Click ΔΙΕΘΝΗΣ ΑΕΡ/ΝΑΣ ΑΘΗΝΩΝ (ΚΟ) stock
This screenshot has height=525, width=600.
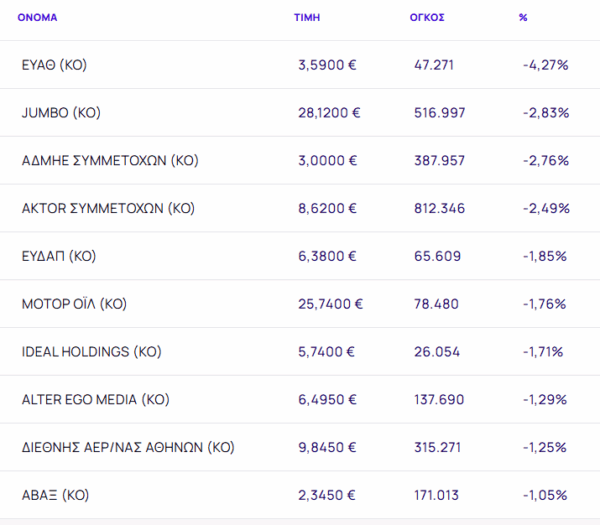(127, 447)
